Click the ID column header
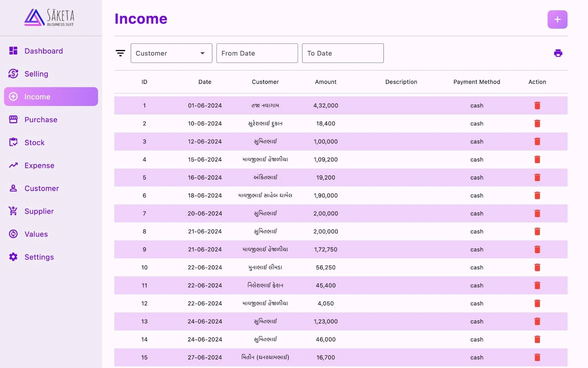588x368 pixels. [x=144, y=82]
